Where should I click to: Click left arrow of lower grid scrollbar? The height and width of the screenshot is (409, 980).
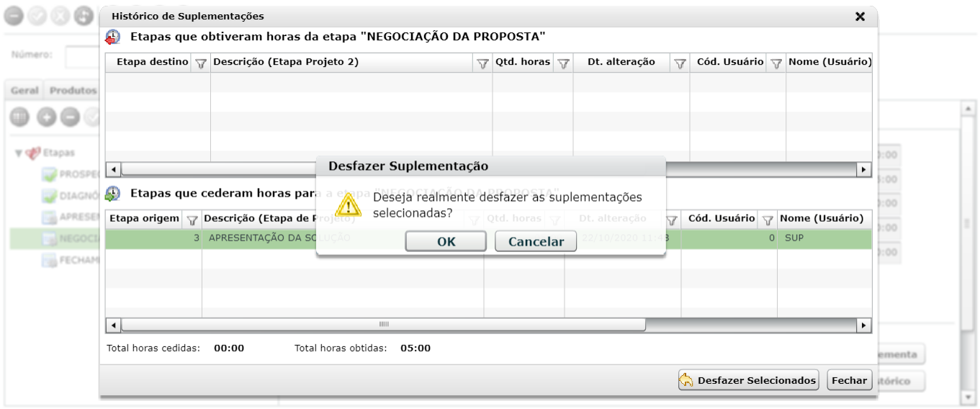click(113, 325)
